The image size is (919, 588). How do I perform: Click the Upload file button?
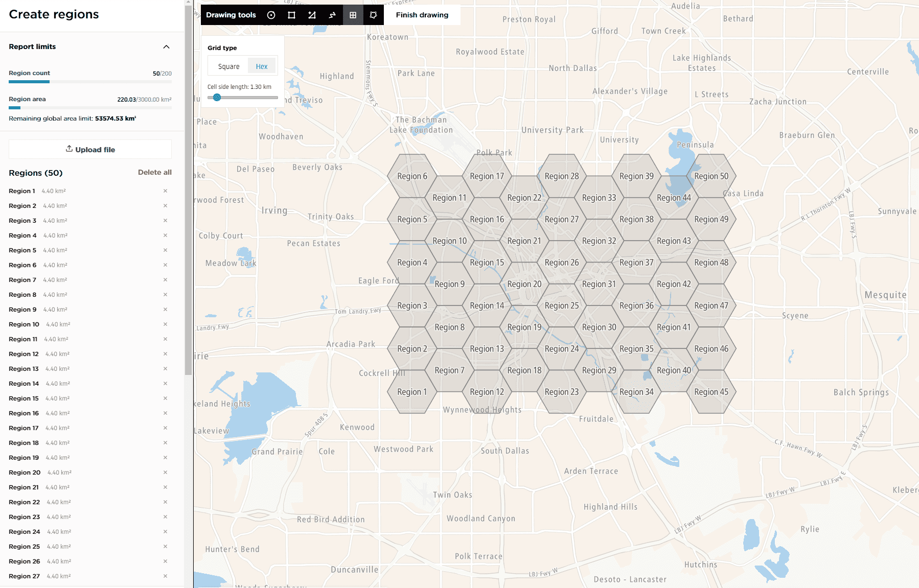point(90,150)
